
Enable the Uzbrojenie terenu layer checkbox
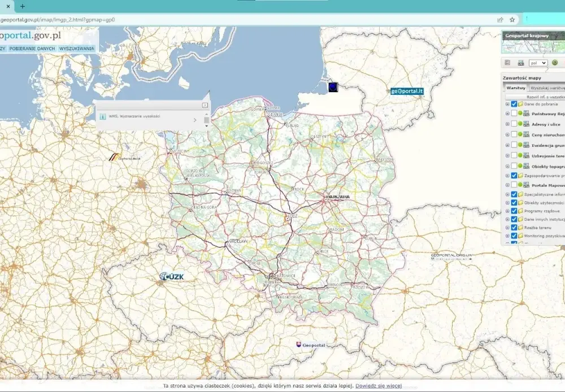point(514,155)
